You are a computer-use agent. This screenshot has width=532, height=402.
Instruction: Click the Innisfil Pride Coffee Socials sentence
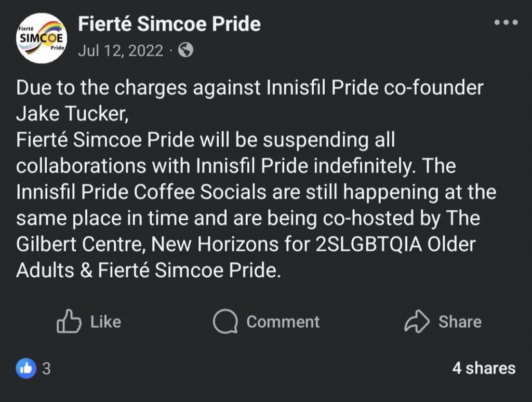coord(256,192)
